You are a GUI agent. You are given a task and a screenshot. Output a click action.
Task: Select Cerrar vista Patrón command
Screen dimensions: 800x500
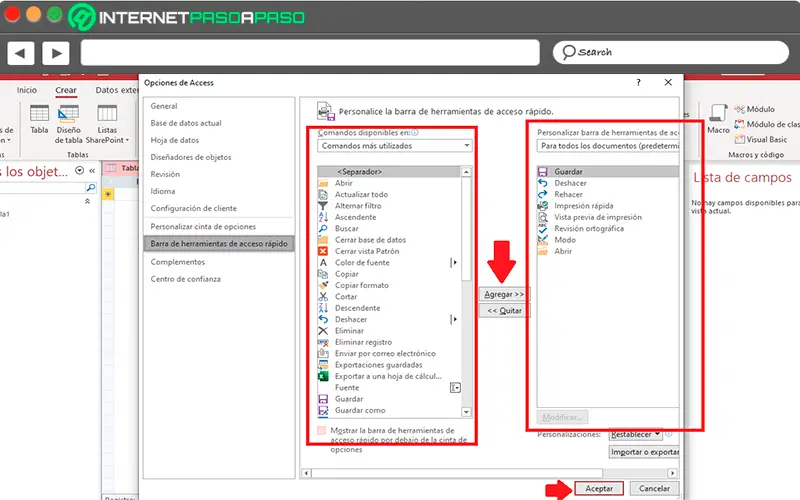point(389,251)
